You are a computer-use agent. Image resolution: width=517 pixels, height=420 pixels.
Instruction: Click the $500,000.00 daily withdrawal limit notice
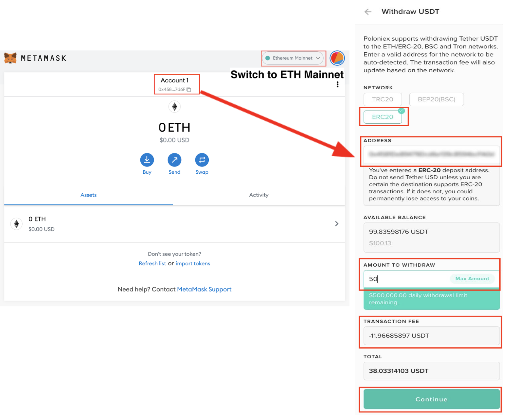(x=432, y=299)
